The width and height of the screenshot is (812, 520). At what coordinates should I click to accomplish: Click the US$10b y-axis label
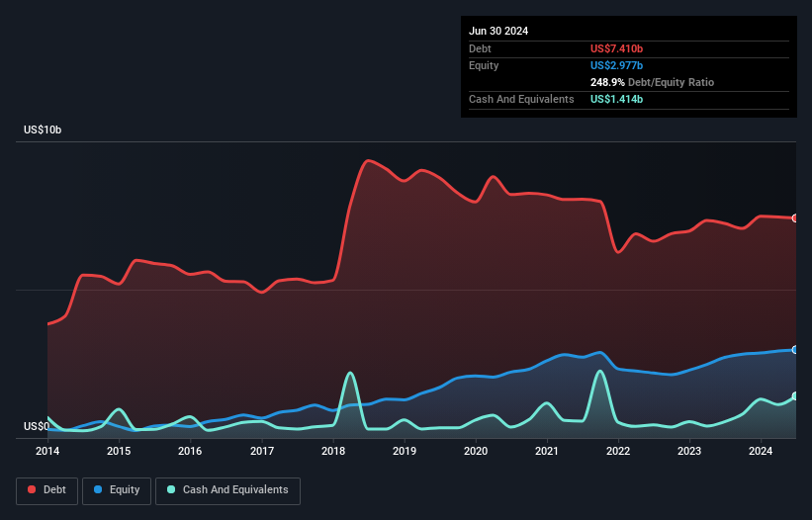pyautogui.click(x=43, y=130)
